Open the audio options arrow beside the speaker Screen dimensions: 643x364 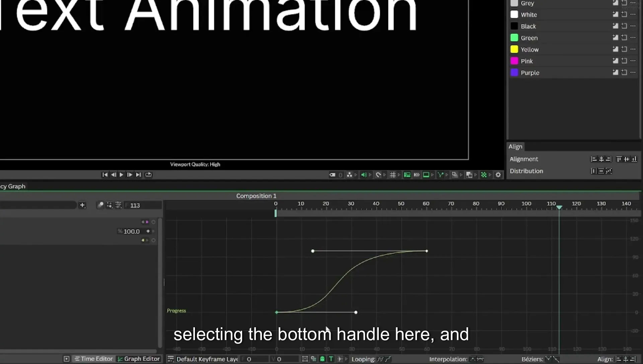coord(370,175)
